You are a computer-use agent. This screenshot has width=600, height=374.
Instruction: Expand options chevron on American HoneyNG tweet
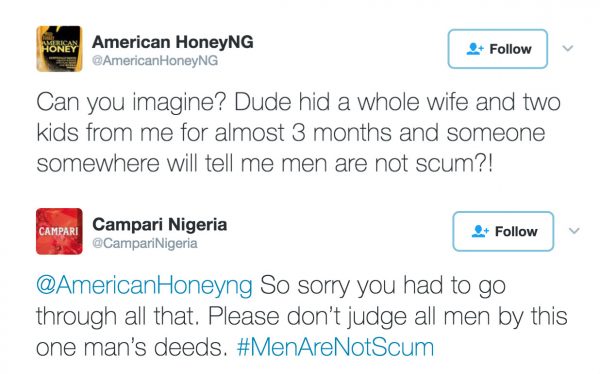[x=568, y=48]
